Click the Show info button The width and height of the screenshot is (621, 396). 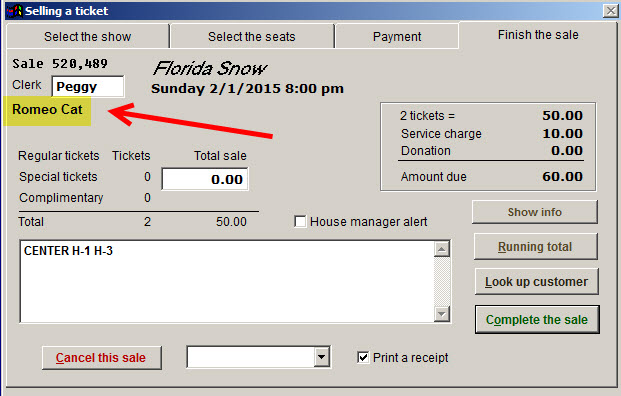coord(535,212)
